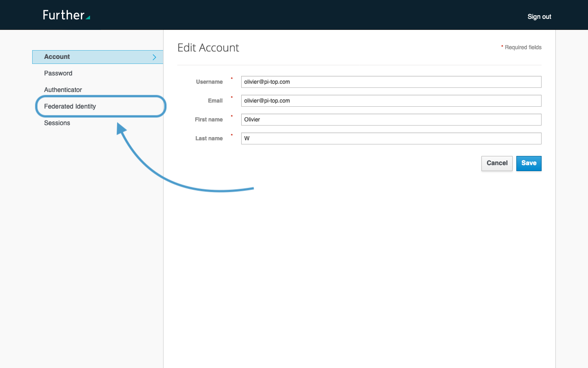Click the First name label
Image resolution: width=588 pixels, height=368 pixels.
pos(209,120)
